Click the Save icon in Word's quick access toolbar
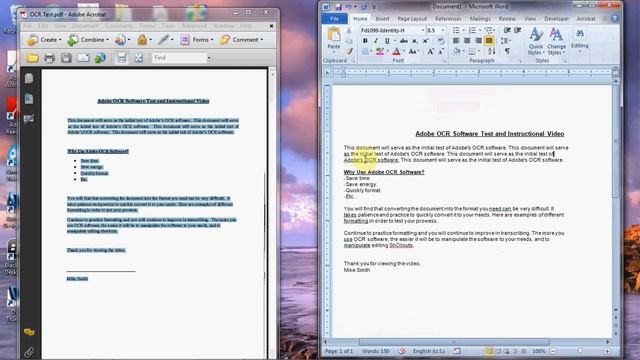The image size is (640, 360). click(338, 7)
